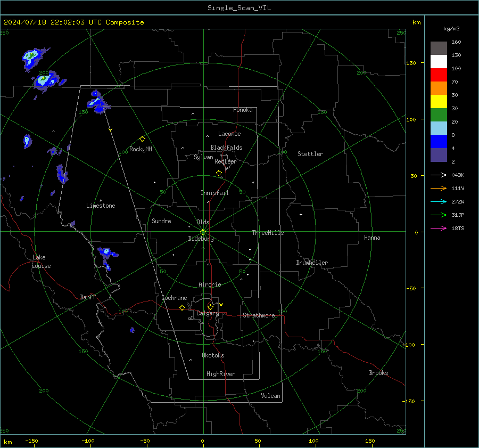Click the Lake Louise label
Screen dimensions: 479x448
(41, 262)
